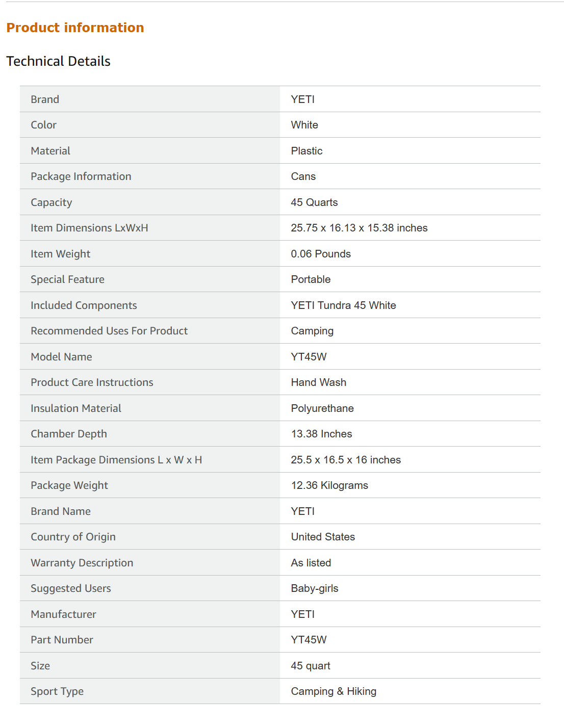Click the Item Weight value 0.06 Pounds
The height and width of the screenshot is (728, 564).
pyautogui.click(x=321, y=254)
